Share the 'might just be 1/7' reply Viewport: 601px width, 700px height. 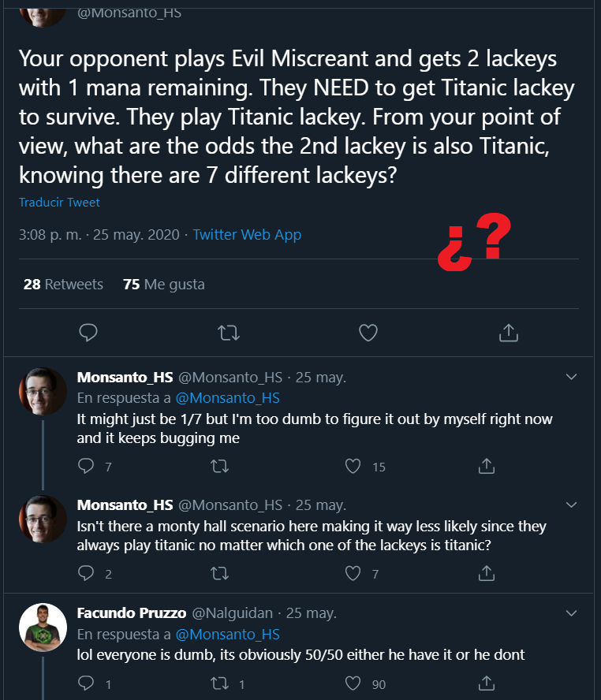(x=487, y=467)
